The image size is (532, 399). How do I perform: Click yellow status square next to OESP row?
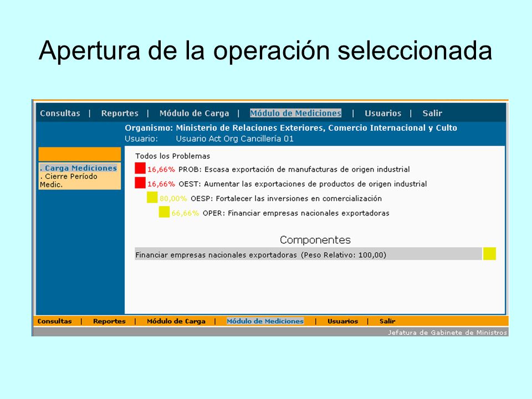point(152,197)
